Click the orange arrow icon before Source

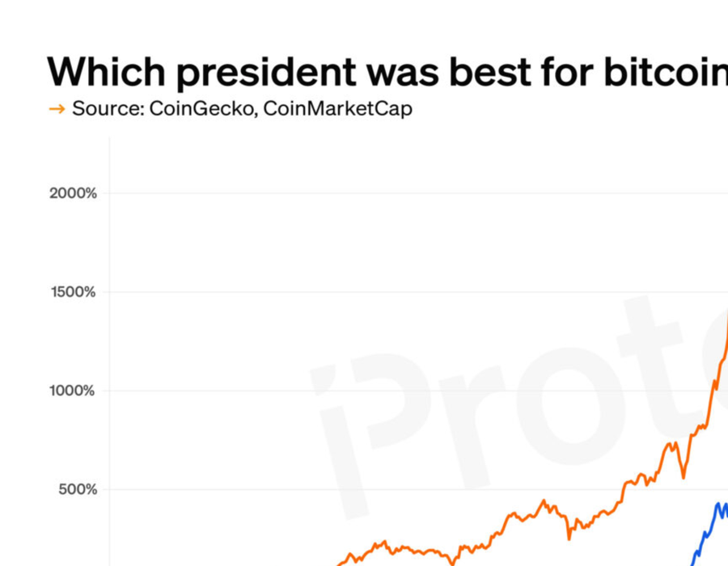[57, 109]
